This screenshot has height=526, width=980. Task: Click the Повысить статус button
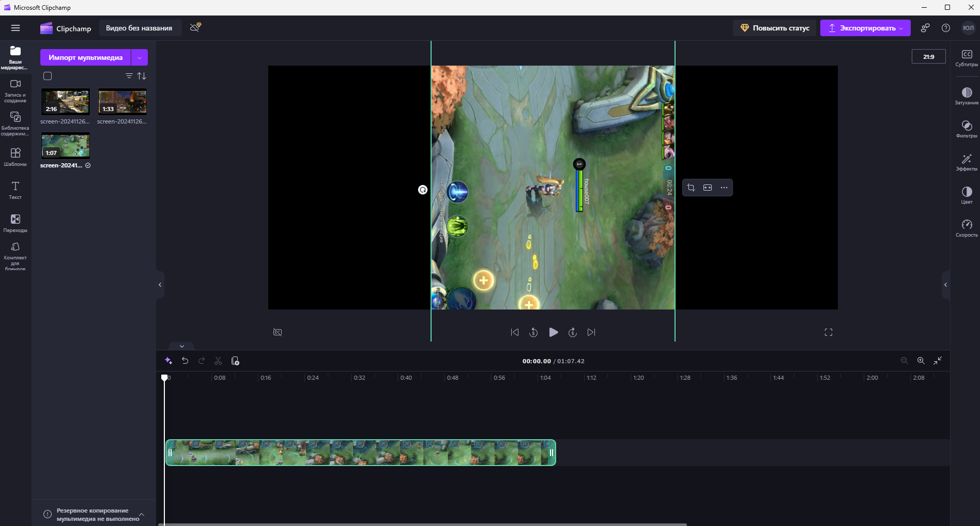click(774, 28)
